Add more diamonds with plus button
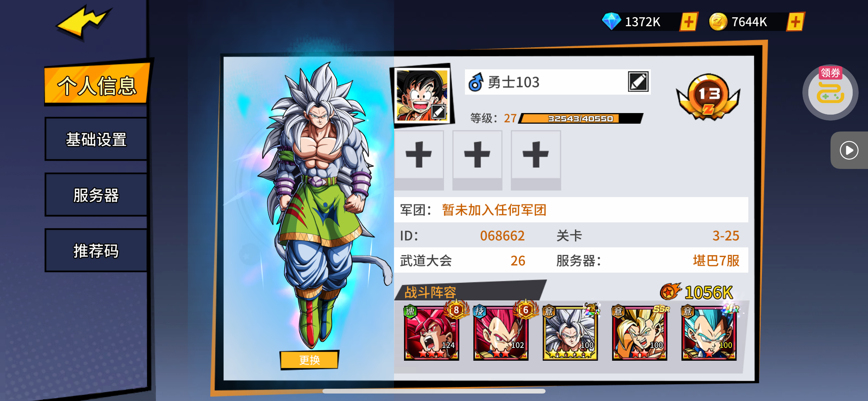Viewport: 868px width, 401px height. 688,22
